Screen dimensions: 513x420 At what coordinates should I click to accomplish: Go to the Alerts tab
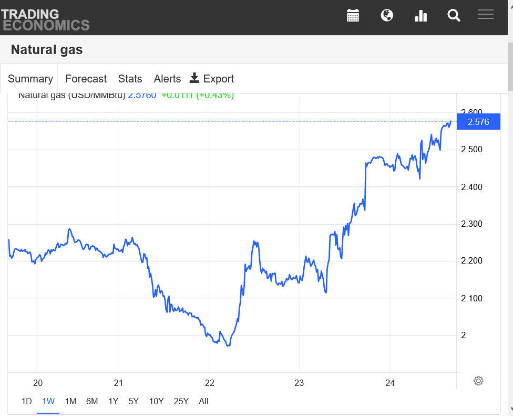(x=167, y=79)
